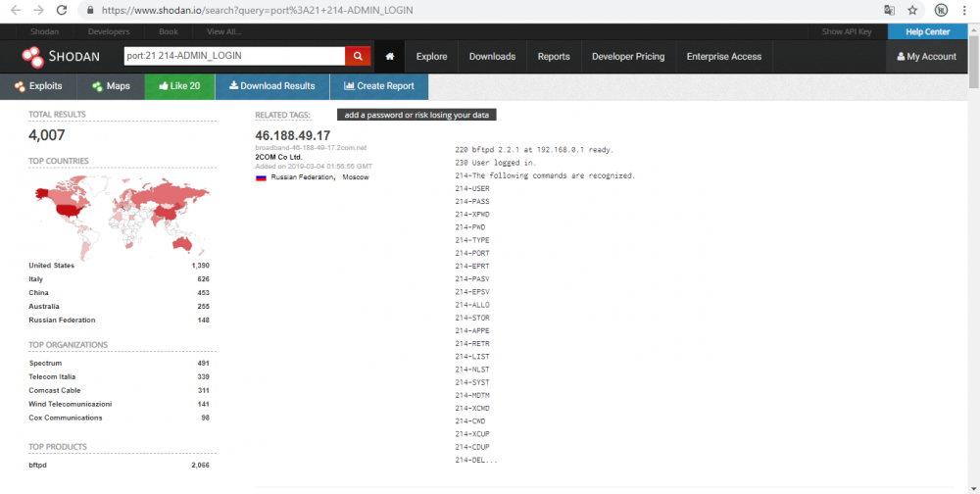Focus the Shodan search query field
980x494 pixels.
tap(234, 56)
